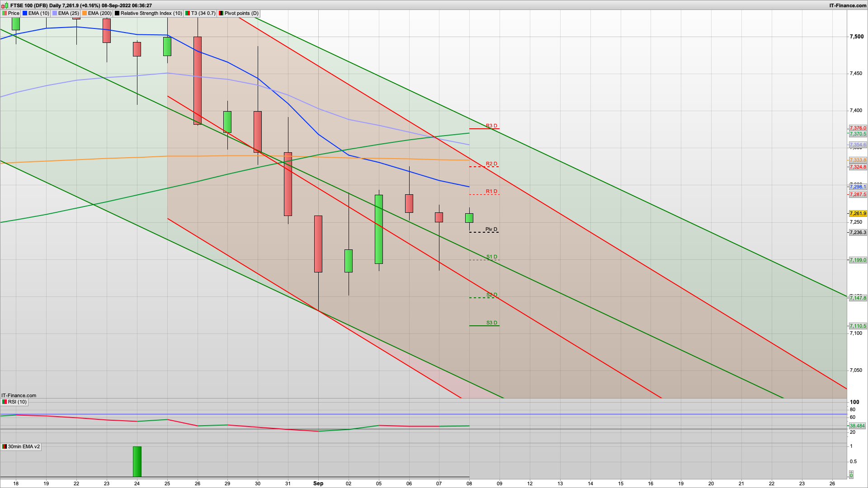The image size is (868, 488).
Task: Click the Sep month label on date axis
Action: click(318, 483)
